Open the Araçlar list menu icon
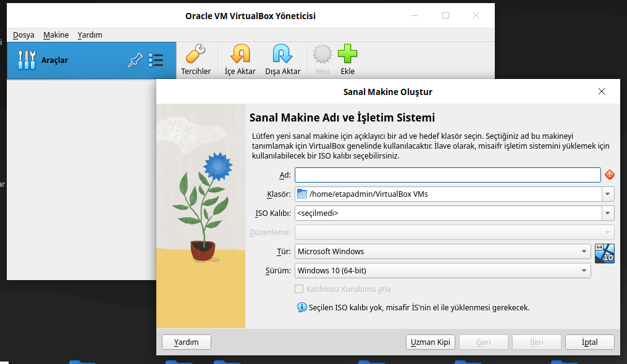The image size is (627, 364). tap(156, 60)
